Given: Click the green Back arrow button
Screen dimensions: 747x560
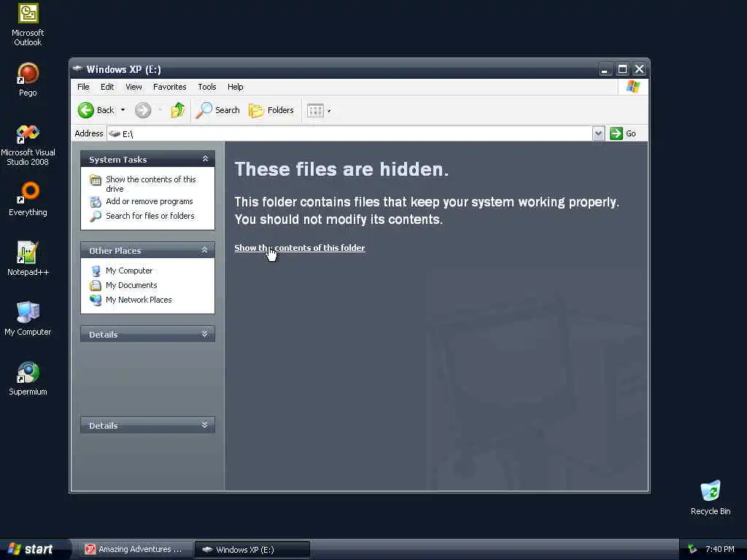Looking at the screenshot, I should point(86,111).
